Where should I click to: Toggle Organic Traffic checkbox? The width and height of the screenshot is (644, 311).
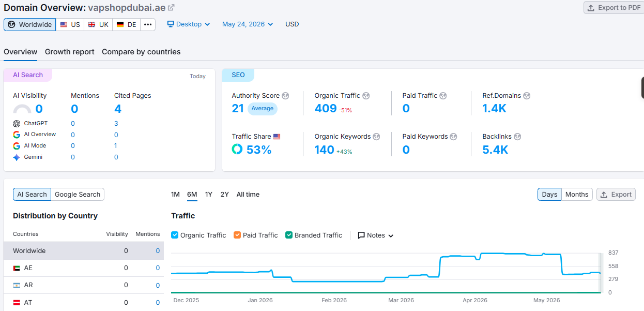[175, 235]
